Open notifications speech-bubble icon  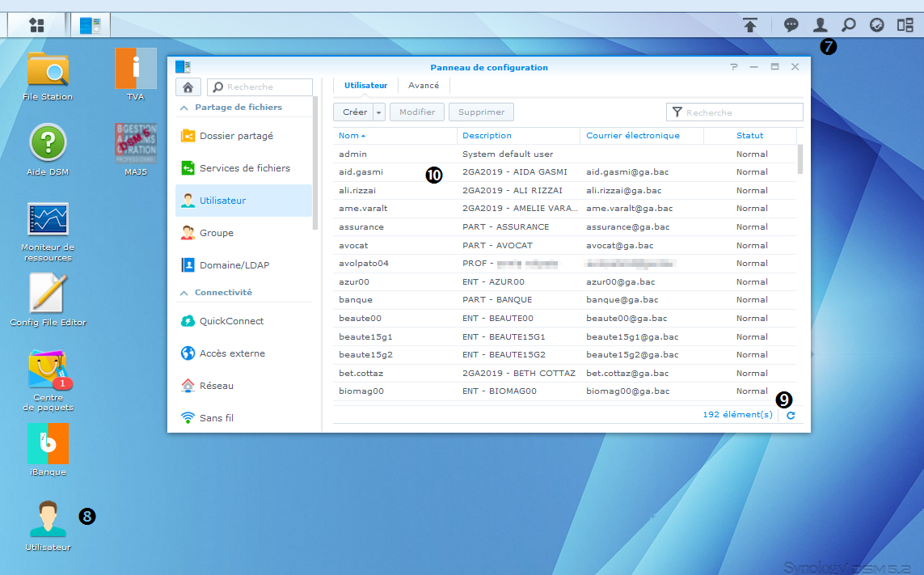point(791,25)
